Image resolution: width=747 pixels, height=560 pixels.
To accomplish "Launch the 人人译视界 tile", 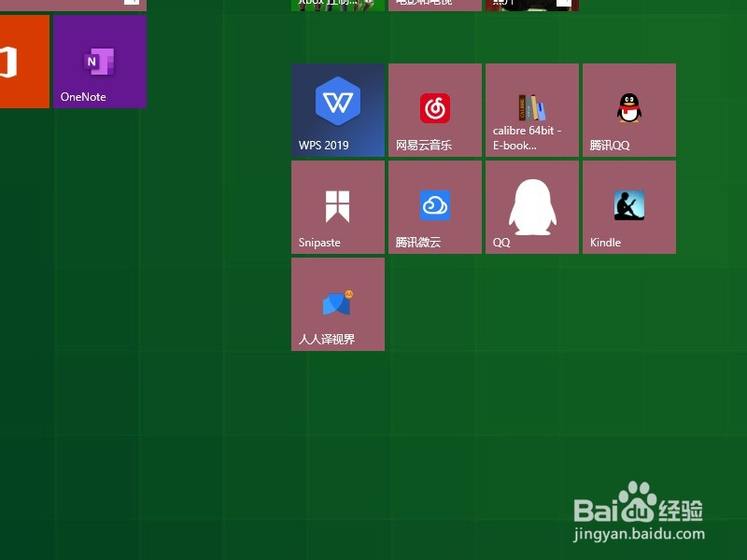I will [x=338, y=304].
